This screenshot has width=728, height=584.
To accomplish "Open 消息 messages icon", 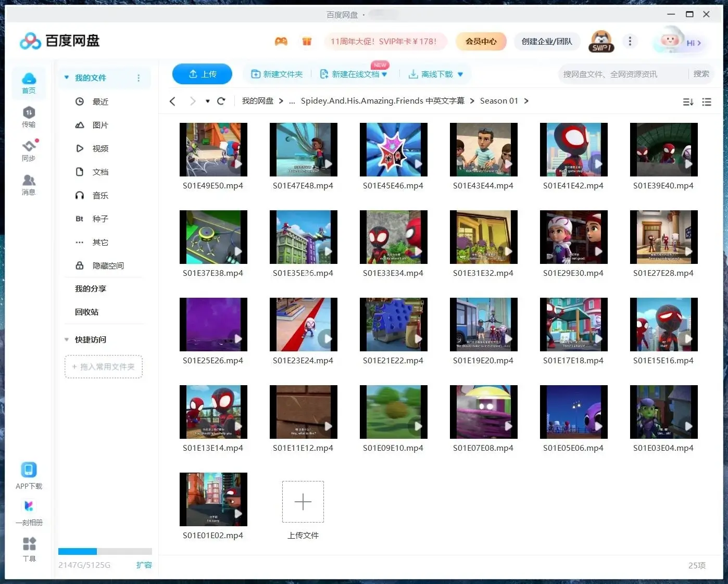I will click(29, 184).
